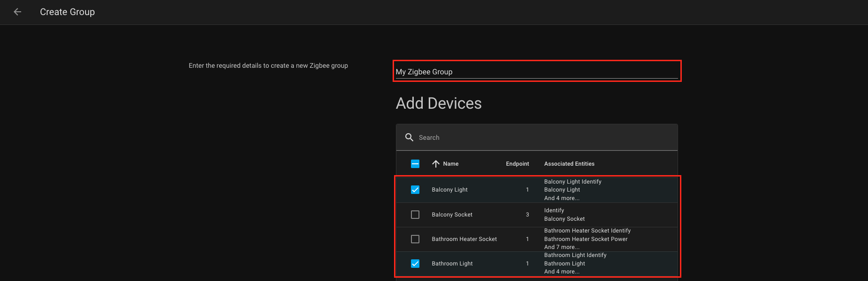Click the Name sort arrow icon

[436, 164]
